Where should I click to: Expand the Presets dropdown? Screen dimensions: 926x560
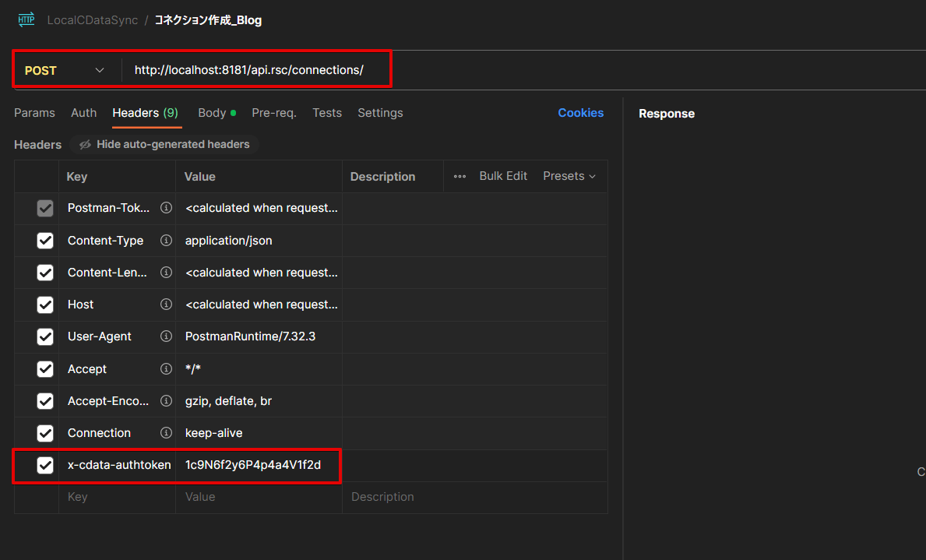[569, 176]
